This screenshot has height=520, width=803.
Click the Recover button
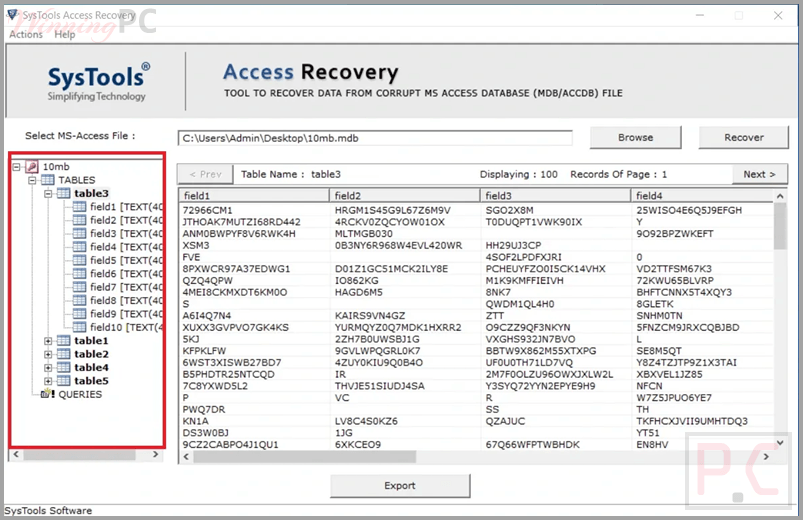click(x=744, y=137)
